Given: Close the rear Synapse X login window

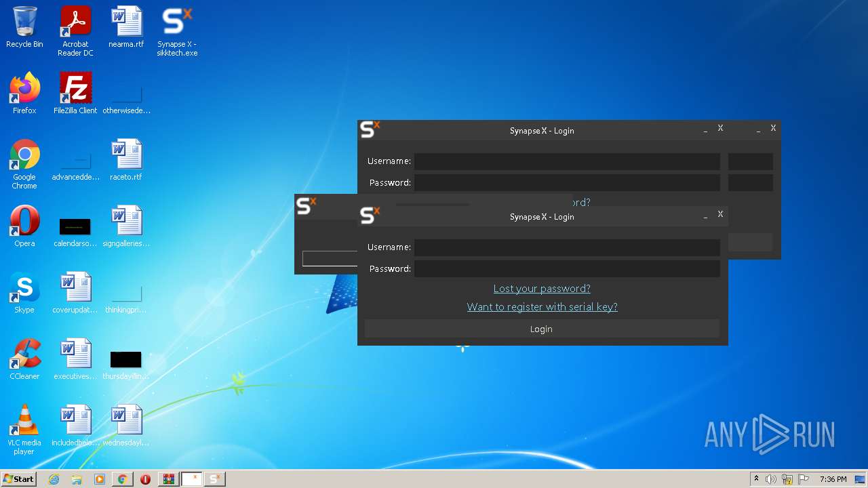Looking at the screenshot, I should coord(720,128).
